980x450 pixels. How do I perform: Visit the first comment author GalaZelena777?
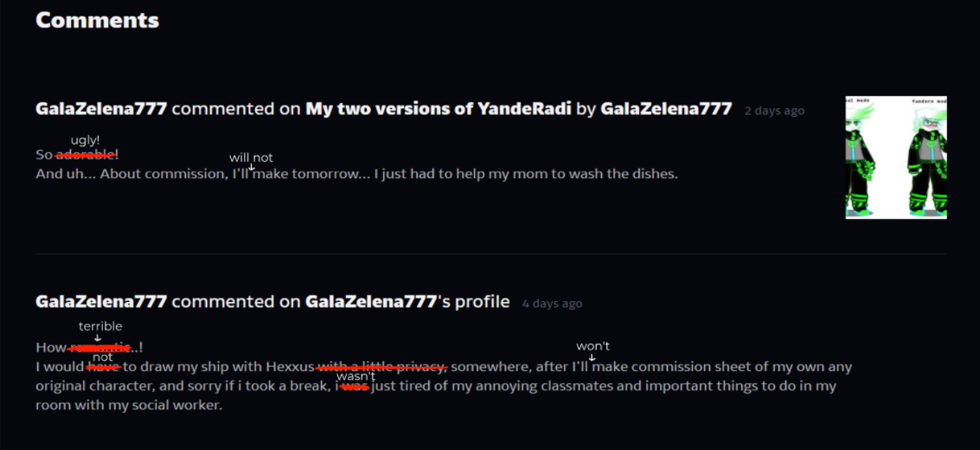[101, 109]
